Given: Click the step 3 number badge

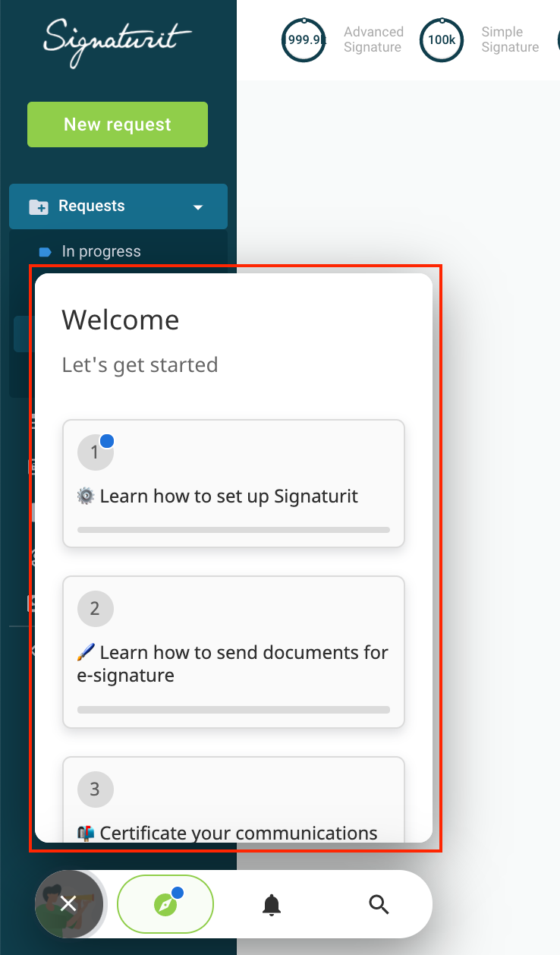Looking at the screenshot, I should [x=95, y=789].
